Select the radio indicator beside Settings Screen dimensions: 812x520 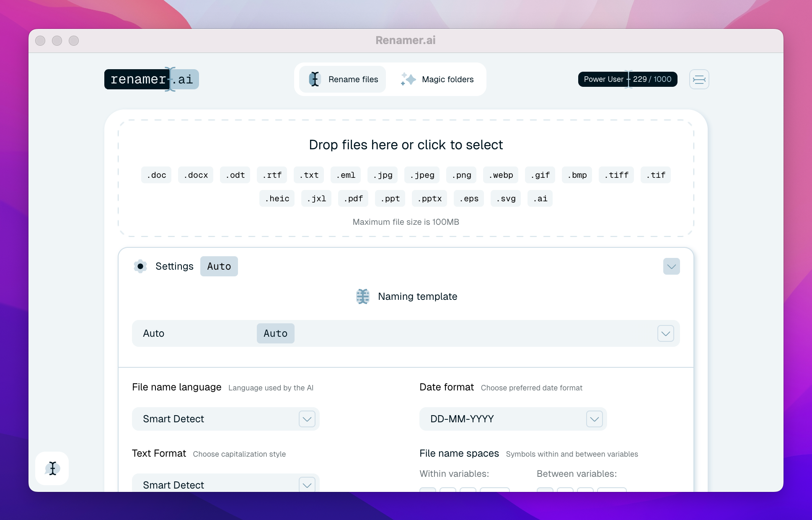click(140, 266)
